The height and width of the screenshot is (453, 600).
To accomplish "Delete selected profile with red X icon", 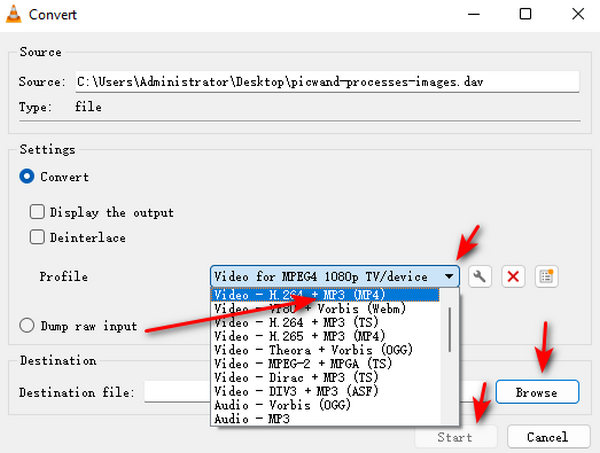I will click(513, 276).
